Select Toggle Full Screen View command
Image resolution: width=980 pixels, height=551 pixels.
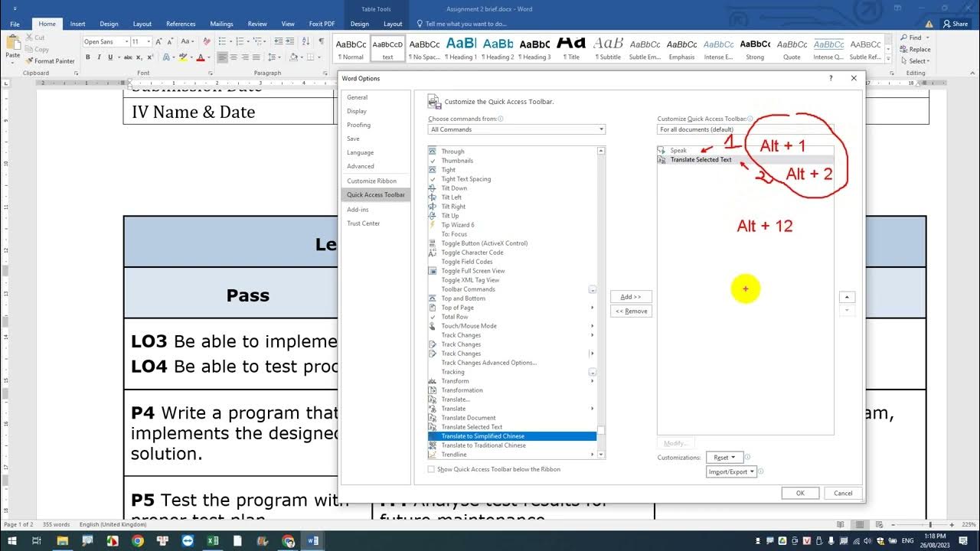point(511,271)
